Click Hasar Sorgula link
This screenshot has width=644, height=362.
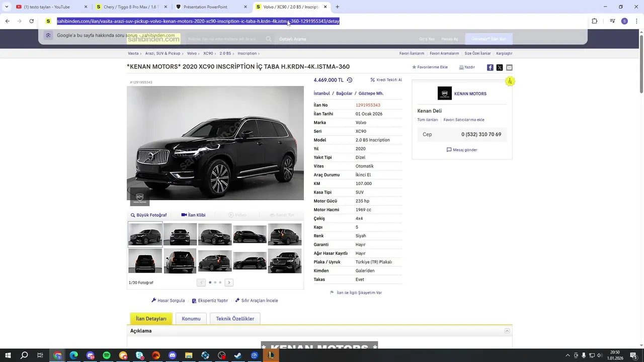168,301
